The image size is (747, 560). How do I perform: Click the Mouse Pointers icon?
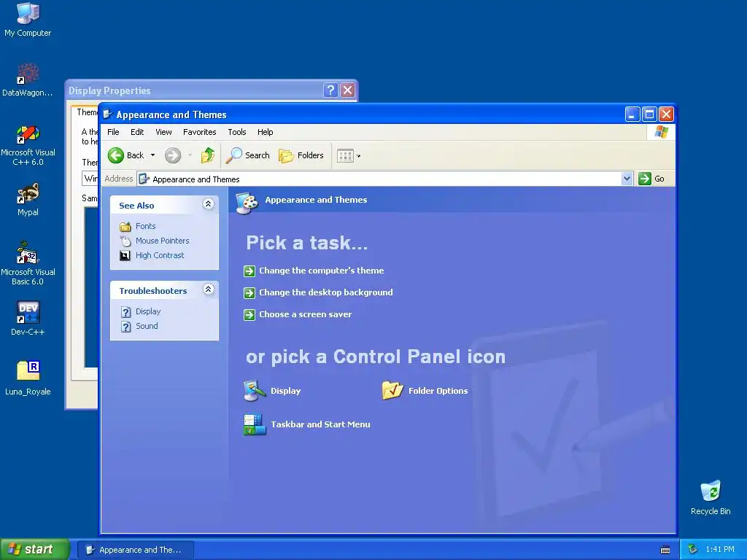pyautogui.click(x=125, y=241)
